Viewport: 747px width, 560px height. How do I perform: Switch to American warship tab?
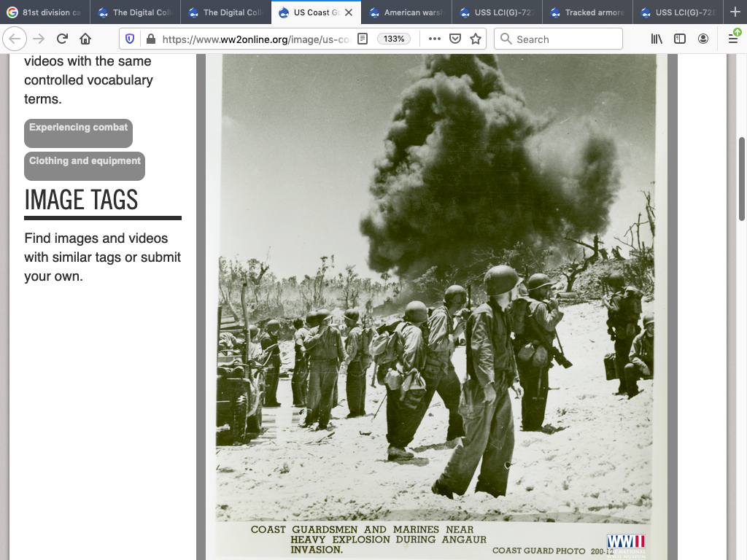coord(406,12)
